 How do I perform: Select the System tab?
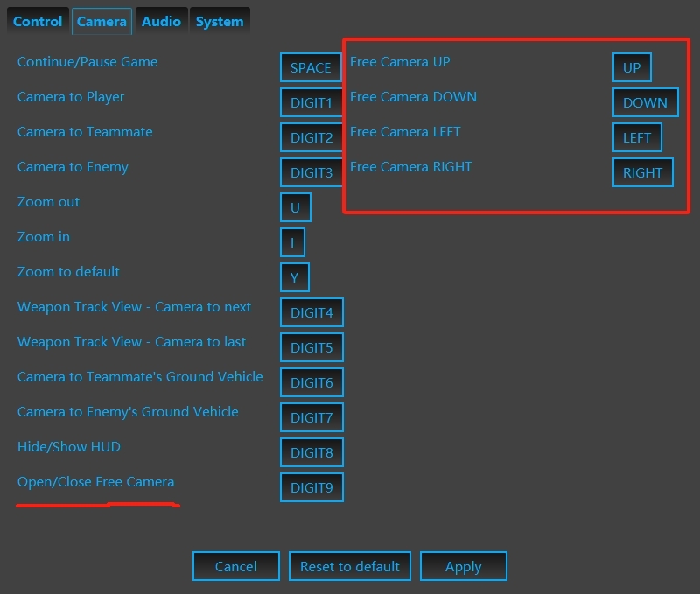point(219,21)
